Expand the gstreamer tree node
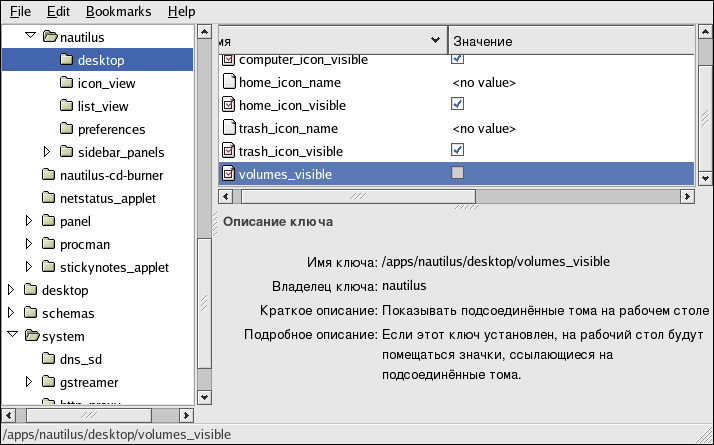This screenshot has width=714, height=445. [x=29, y=382]
